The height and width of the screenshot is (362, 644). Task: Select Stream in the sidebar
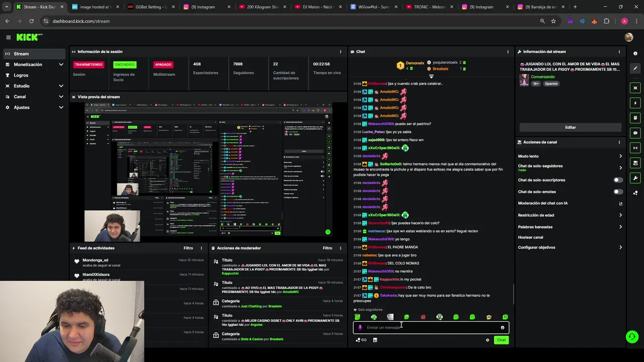click(34, 54)
